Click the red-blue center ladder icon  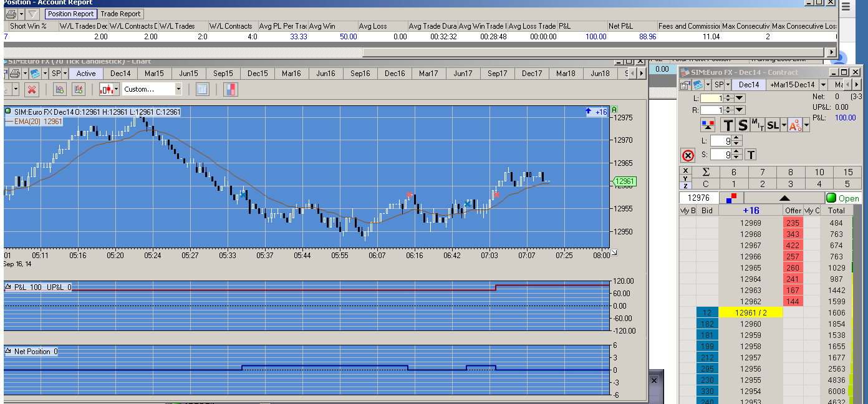(708, 125)
